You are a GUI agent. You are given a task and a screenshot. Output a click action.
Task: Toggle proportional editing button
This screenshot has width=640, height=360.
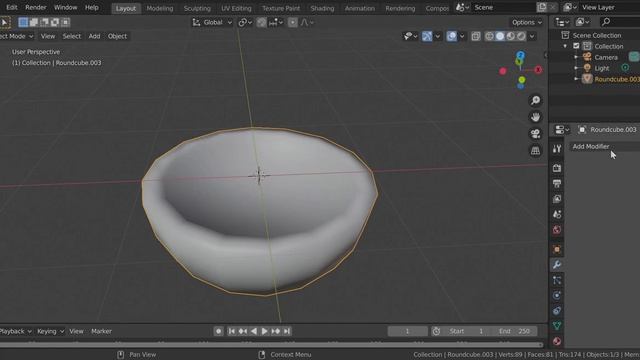coord(293,22)
